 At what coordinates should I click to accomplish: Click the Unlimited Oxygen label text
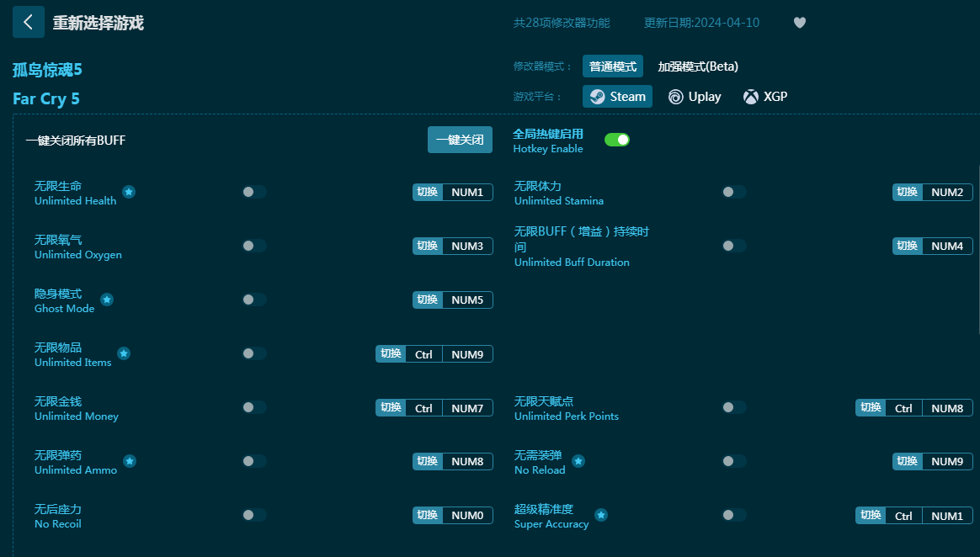(x=78, y=255)
